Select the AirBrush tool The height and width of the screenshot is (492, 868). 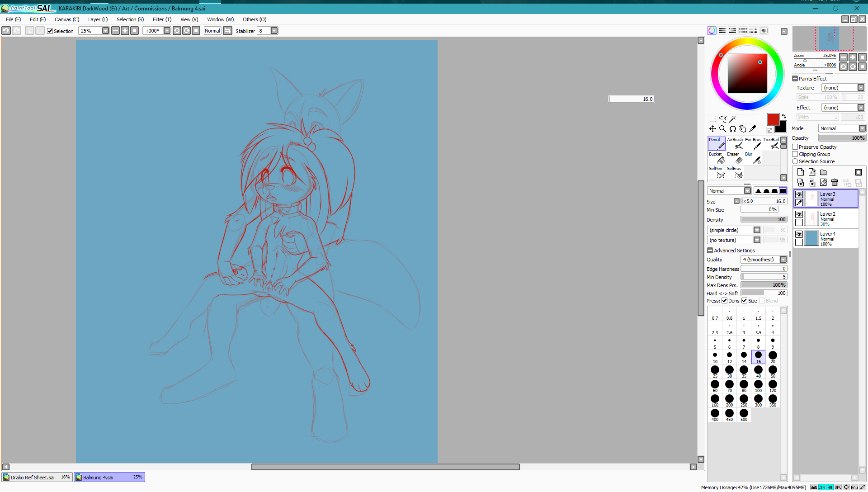(x=735, y=143)
